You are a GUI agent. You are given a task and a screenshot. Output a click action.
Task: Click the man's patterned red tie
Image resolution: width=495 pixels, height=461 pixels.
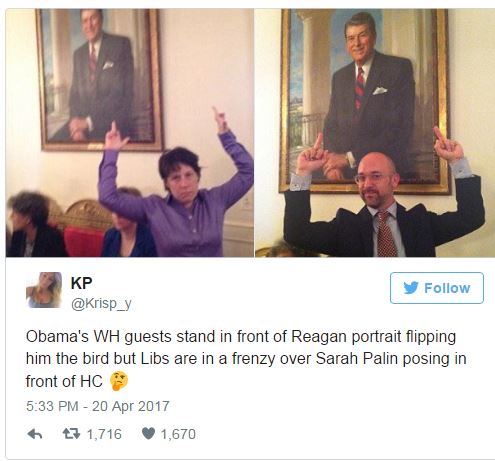click(x=386, y=234)
